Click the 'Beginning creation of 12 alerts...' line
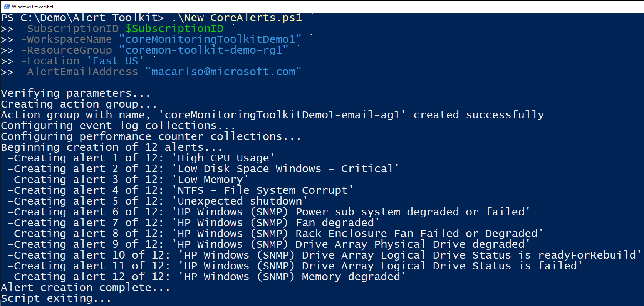This screenshot has width=644, height=306. [112, 147]
